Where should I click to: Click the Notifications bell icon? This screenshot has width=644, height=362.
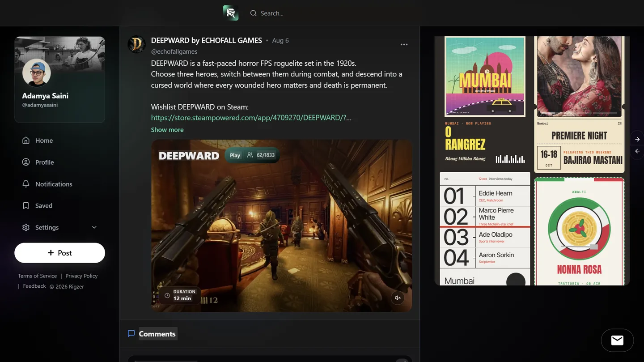26,184
